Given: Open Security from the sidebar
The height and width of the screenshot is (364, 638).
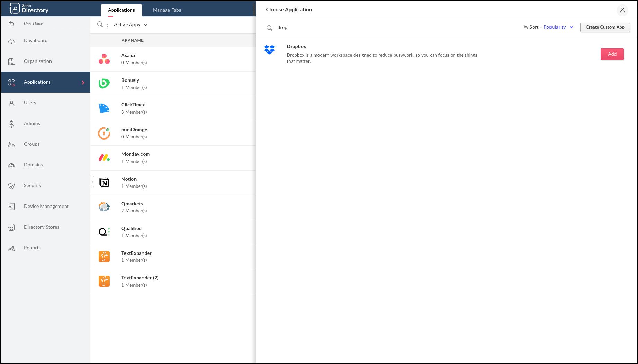Looking at the screenshot, I should [x=46, y=186].
